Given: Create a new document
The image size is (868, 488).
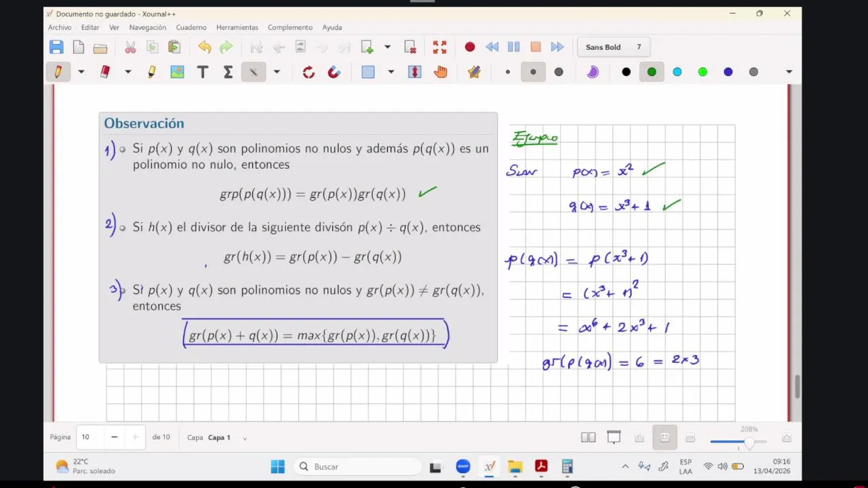Looking at the screenshot, I should point(79,47).
